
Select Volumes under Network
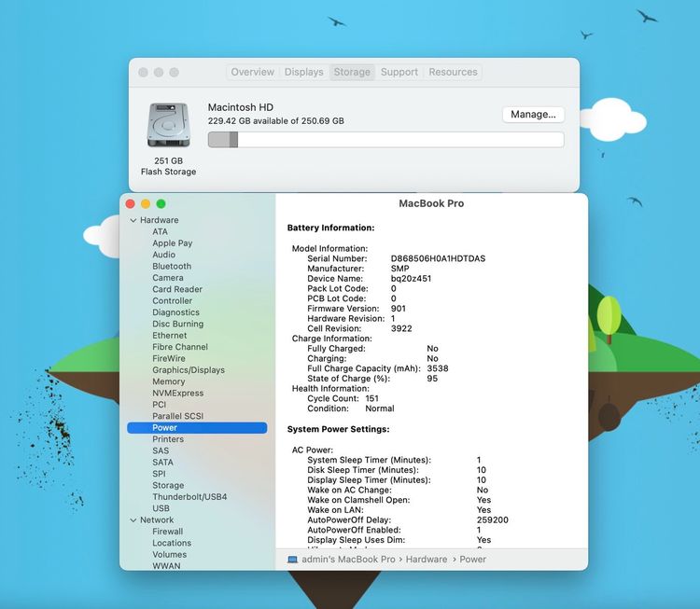point(170,555)
